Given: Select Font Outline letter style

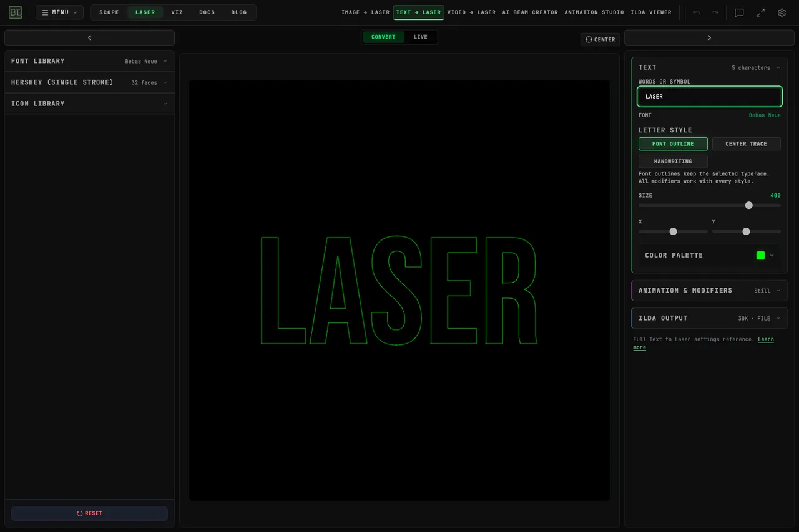Looking at the screenshot, I should point(673,144).
